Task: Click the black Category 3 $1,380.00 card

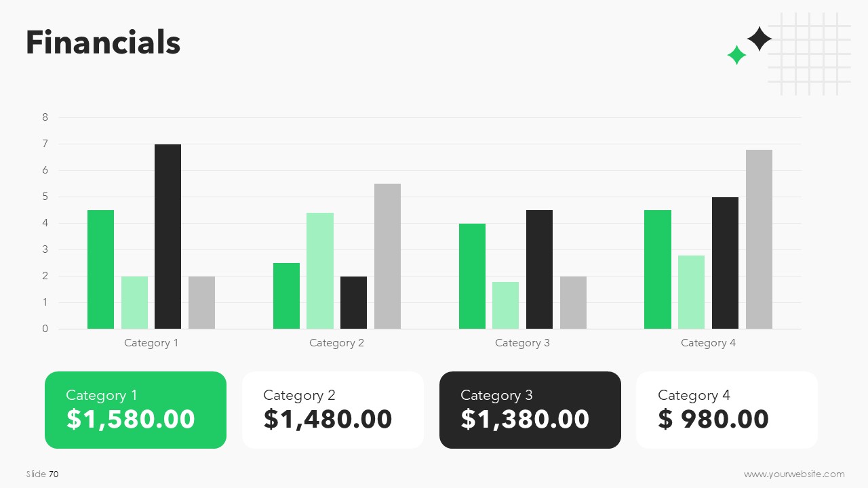Action: 530,410
